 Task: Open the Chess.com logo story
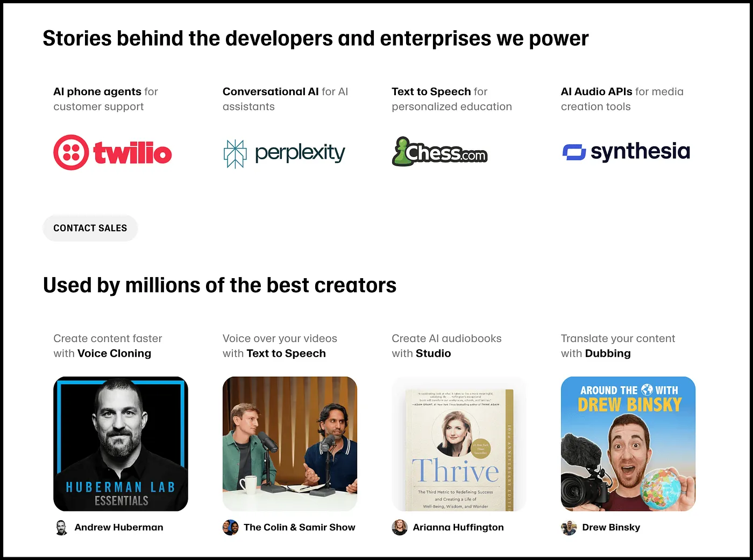[439, 152]
